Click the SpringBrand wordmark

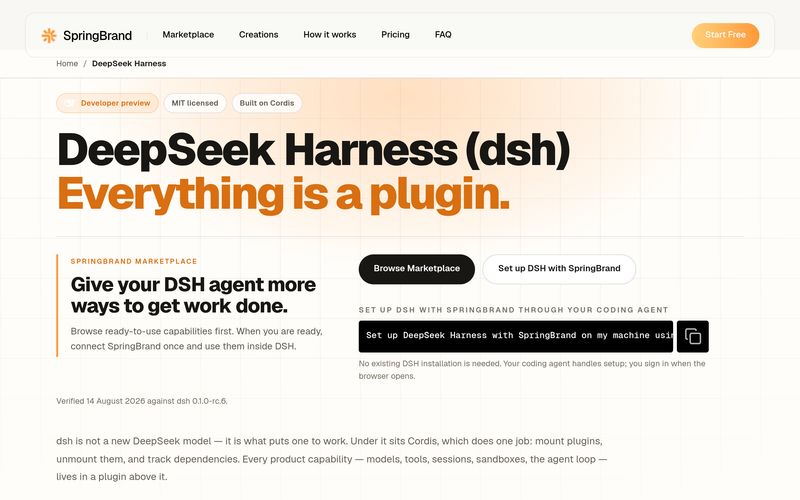point(97,36)
